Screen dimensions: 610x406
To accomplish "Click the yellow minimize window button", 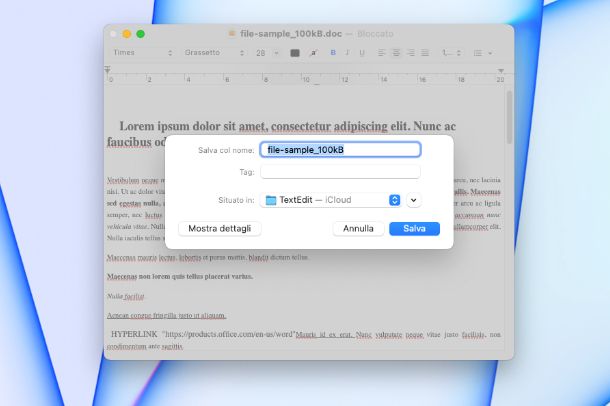I will click(x=127, y=34).
